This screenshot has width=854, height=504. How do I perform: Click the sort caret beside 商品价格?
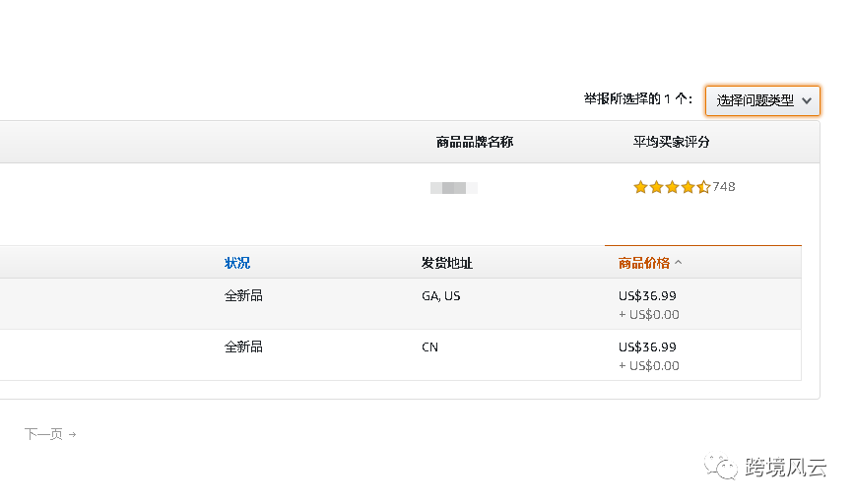coord(679,263)
